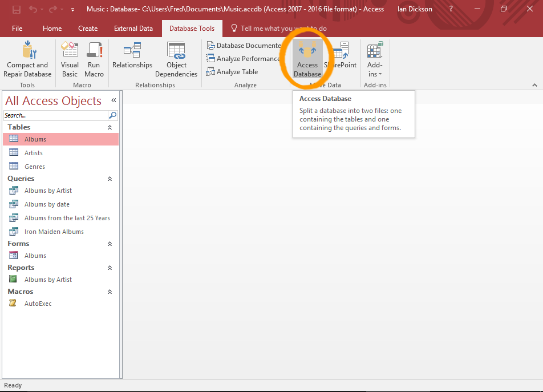The width and height of the screenshot is (543, 392).
Task: Click the navigation pane Search box
Action: click(x=56, y=115)
